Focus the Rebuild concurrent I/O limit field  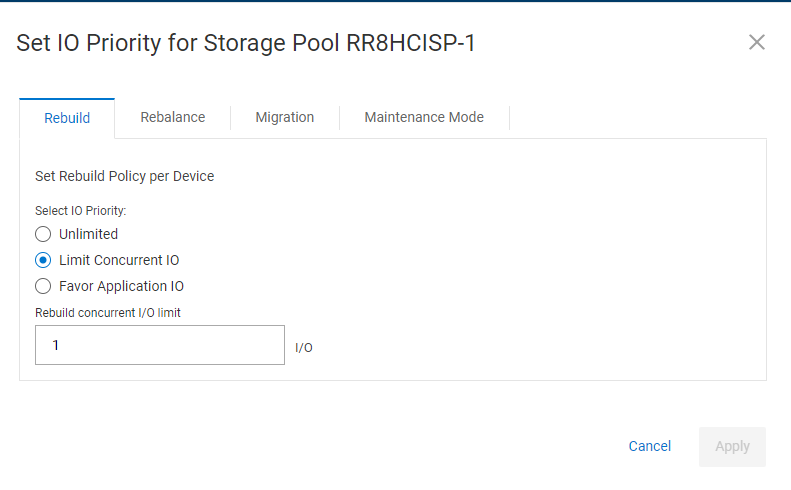[160, 345]
